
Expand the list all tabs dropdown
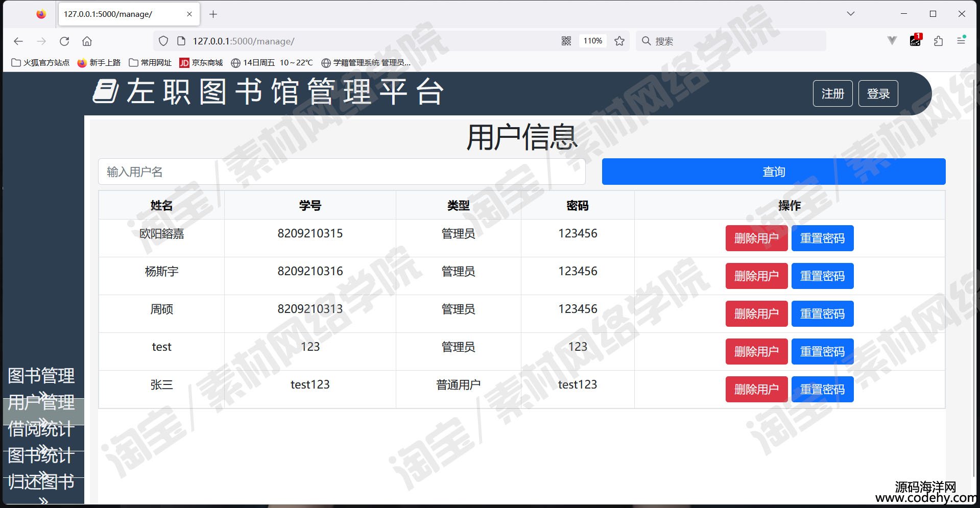(851, 14)
